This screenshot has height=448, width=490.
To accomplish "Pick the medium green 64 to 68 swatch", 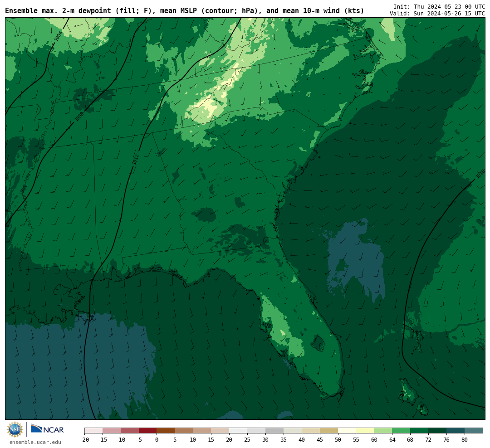I will click(401, 431).
